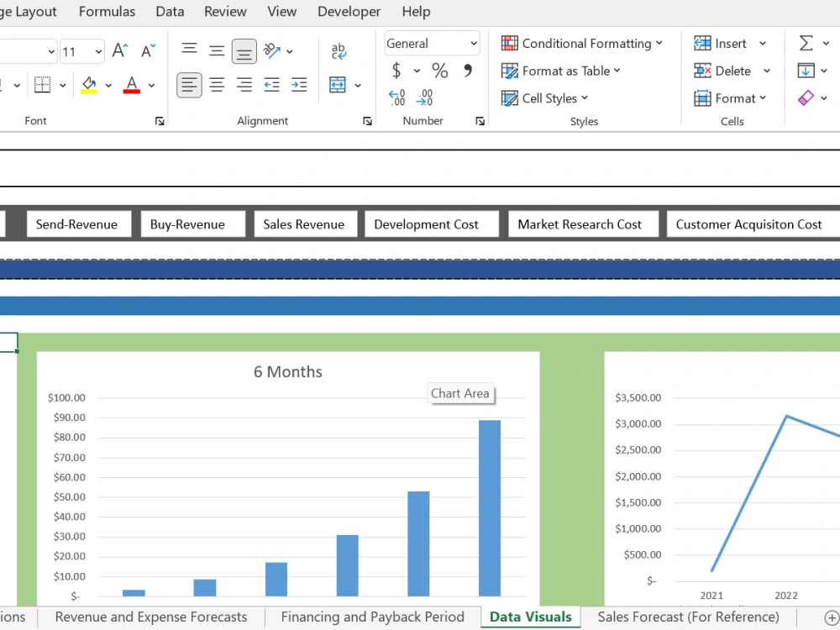Click the Clear eraser icon

pyautogui.click(x=806, y=97)
